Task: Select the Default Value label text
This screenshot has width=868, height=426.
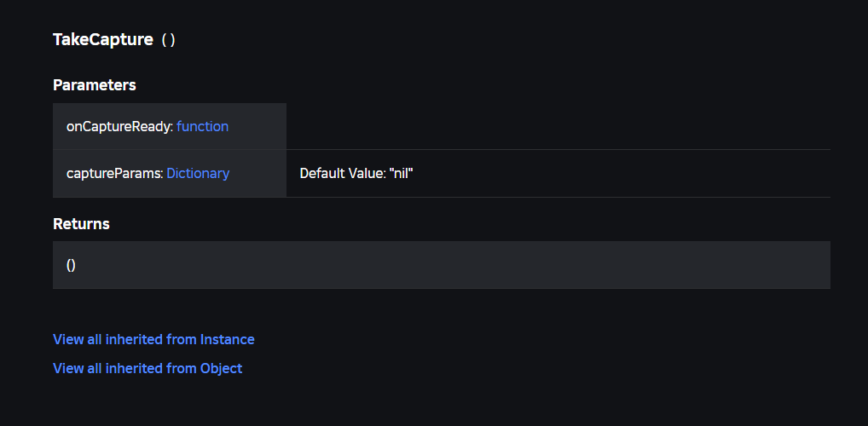Action: [x=342, y=173]
